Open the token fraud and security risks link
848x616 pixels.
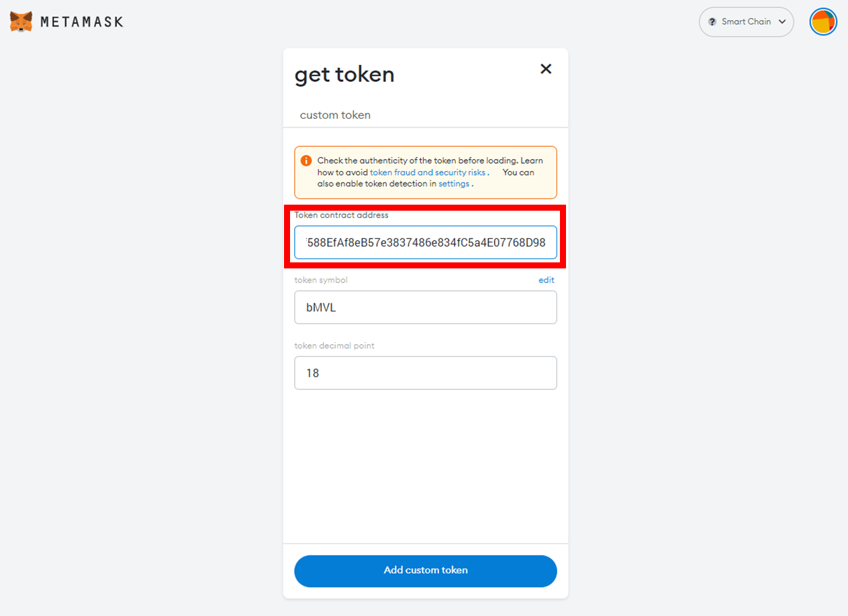click(x=428, y=172)
